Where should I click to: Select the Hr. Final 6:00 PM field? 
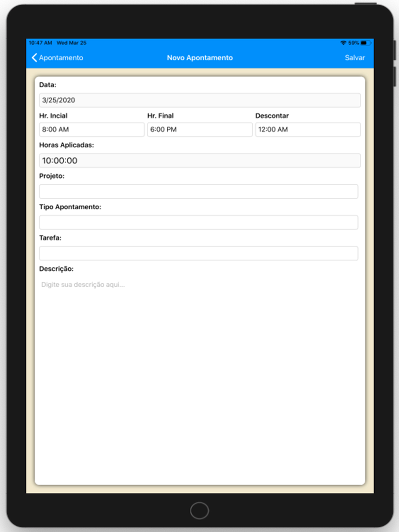pyautogui.click(x=200, y=130)
